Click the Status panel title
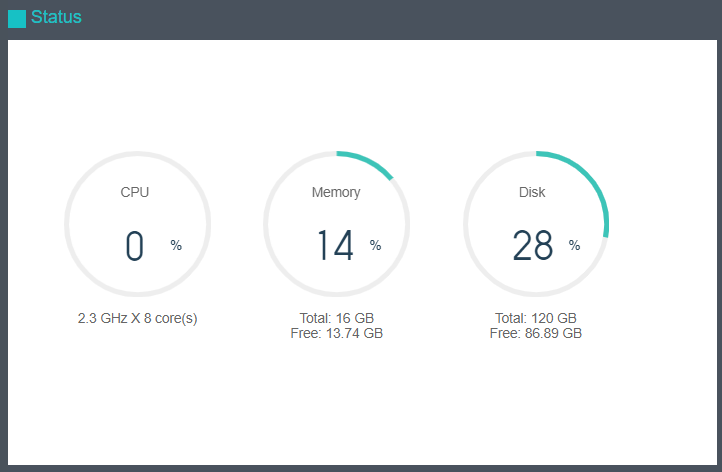The width and height of the screenshot is (722, 472). [56, 17]
